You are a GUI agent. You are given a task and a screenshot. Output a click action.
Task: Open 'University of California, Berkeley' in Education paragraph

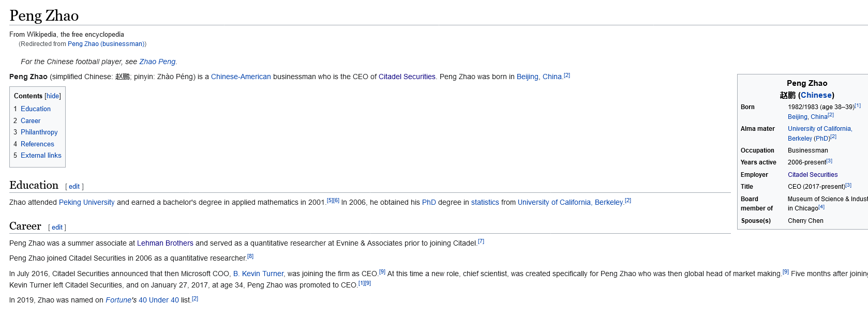[571, 202]
